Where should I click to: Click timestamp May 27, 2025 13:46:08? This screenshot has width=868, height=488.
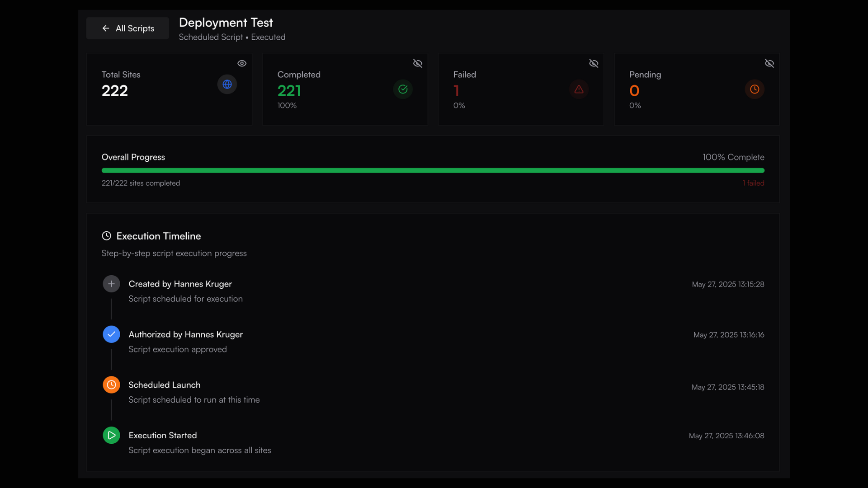tap(726, 436)
